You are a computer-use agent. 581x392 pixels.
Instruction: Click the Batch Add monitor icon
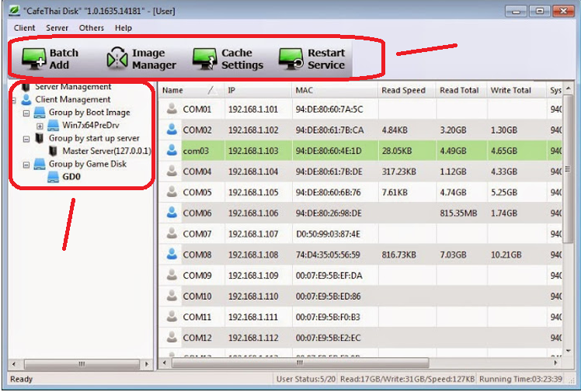click(x=33, y=59)
